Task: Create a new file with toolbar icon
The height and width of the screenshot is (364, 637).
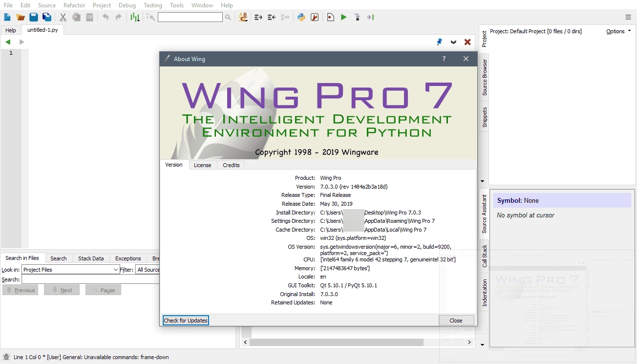Action: tap(7, 17)
